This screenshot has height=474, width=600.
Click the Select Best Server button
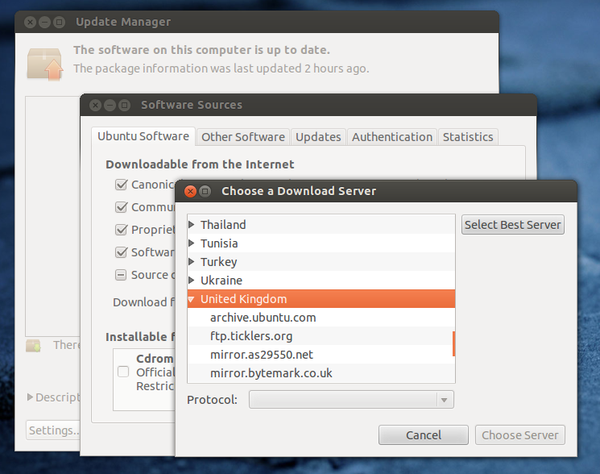[513, 225]
